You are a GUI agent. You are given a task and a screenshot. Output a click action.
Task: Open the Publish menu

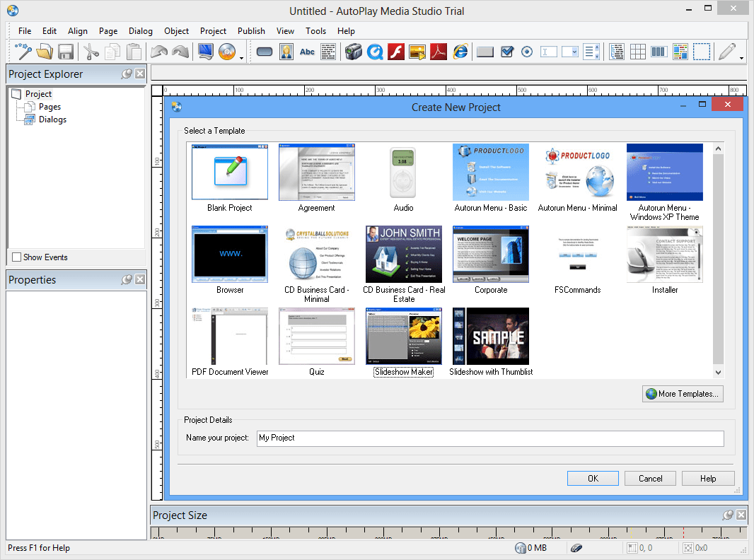pos(251,30)
